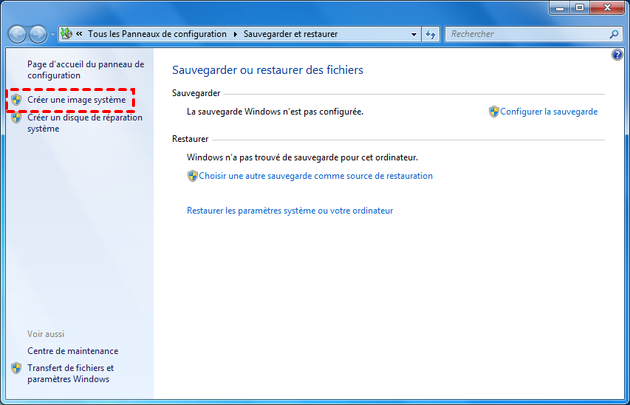Screen dimensions: 630x405
Task: Select 'Tous les Panneaux de configuration' breadcrumb
Action: 157,34
